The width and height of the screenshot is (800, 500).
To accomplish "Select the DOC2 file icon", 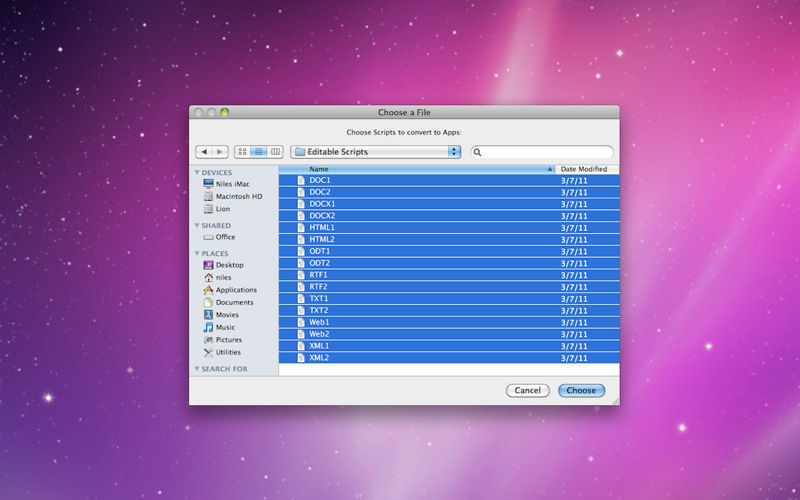I will pos(301,192).
